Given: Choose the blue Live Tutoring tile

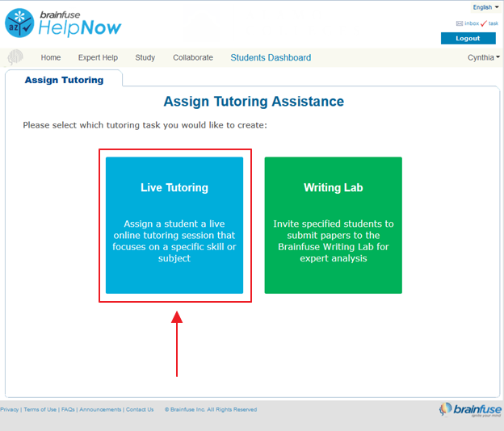Looking at the screenshot, I should pyautogui.click(x=174, y=225).
